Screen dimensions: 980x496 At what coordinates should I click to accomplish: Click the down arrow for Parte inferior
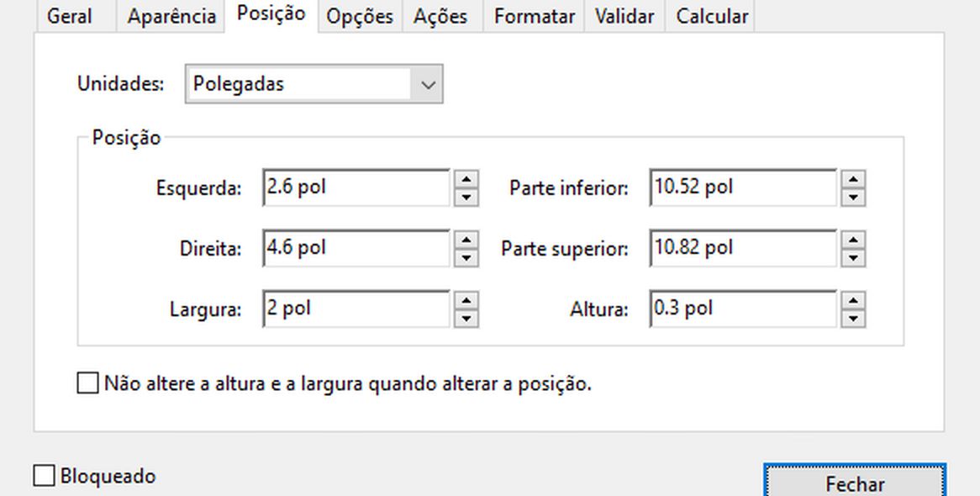pos(853,195)
